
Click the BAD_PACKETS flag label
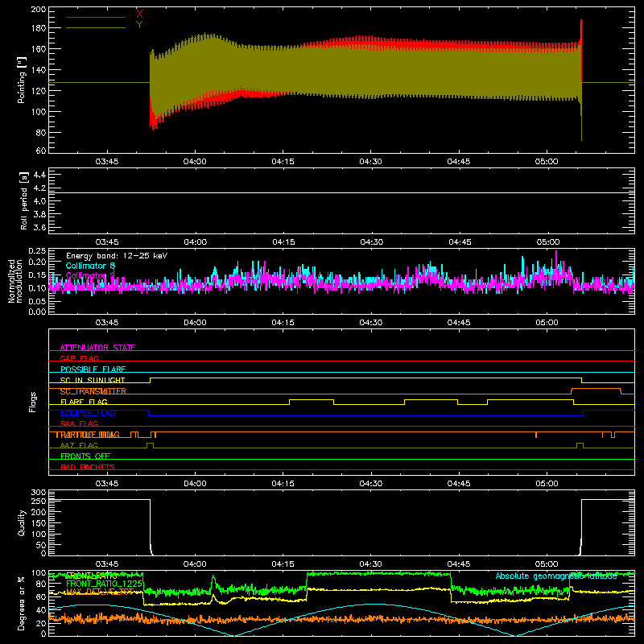point(88,467)
